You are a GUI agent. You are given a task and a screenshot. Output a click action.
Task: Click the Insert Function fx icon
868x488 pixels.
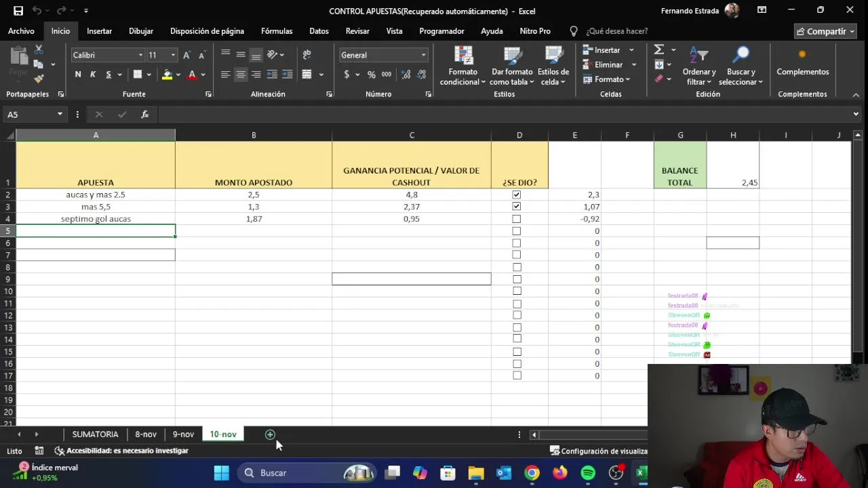pos(144,115)
